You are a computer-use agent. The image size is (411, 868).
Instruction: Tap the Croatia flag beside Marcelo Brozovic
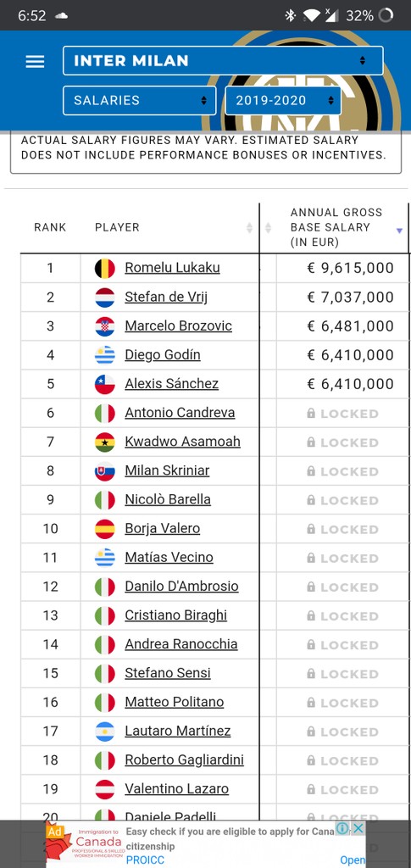coord(104,326)
